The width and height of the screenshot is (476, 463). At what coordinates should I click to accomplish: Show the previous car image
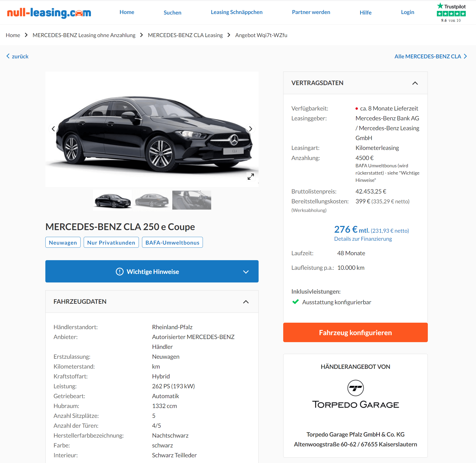click(x=53, y=129)
